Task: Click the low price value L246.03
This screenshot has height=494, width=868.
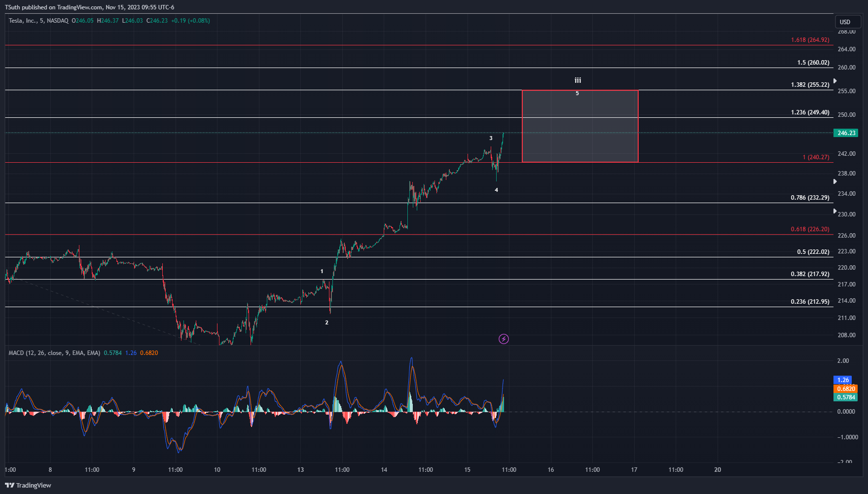Action: pyautogui.click(x=133, y=21)
